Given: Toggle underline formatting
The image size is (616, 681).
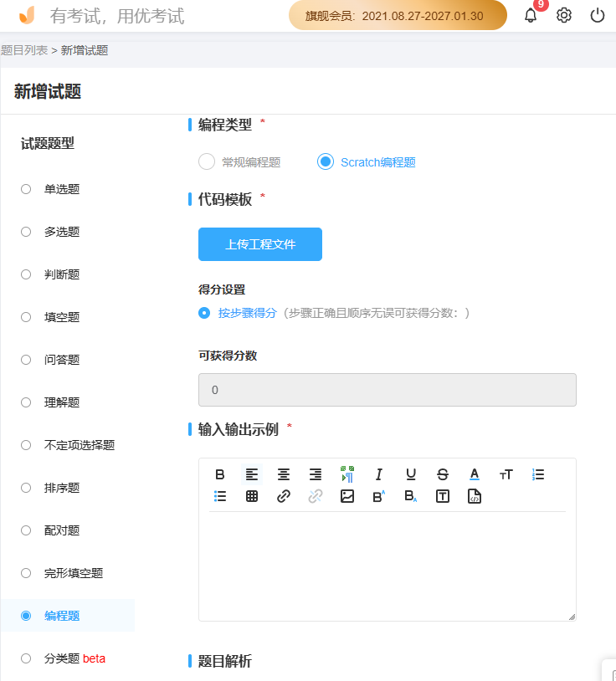Looking at the screenshot, I should coord(411,474).
